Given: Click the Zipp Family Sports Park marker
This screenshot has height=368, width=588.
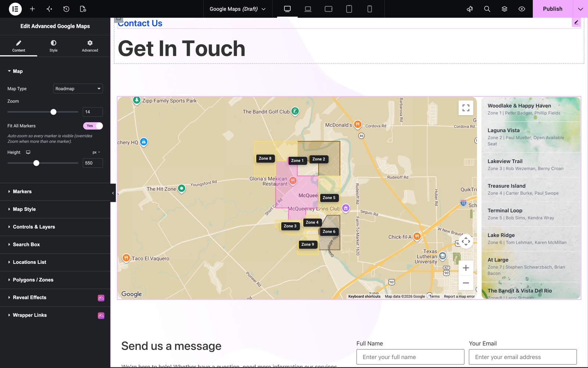Looking at the screenshot, I should (x=137, y=100).
